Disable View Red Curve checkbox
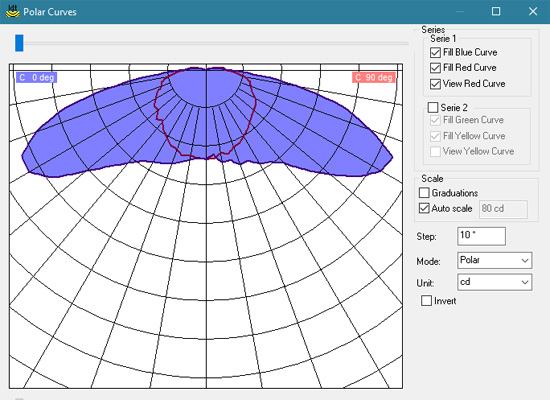The height and width of the screenshot is (400, 550). point(435,84)
